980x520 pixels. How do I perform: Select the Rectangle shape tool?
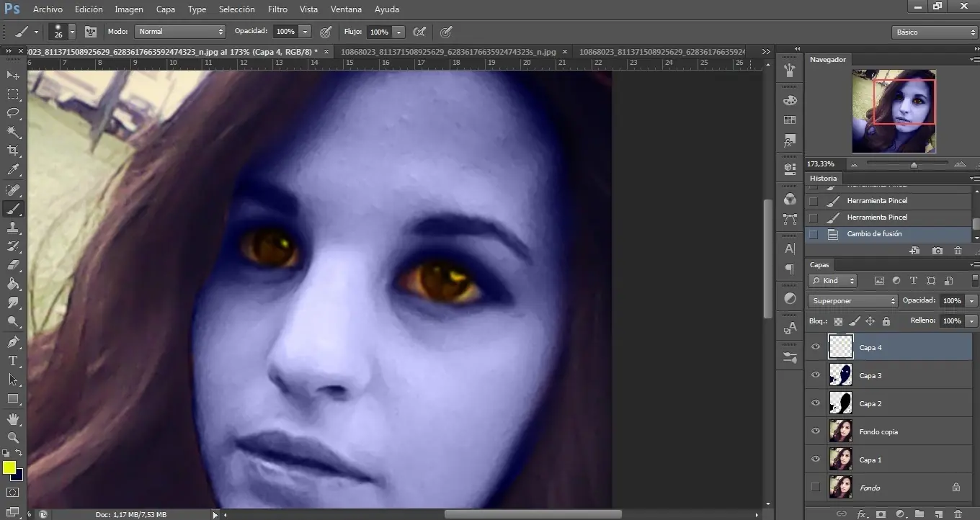click(13, 399)
